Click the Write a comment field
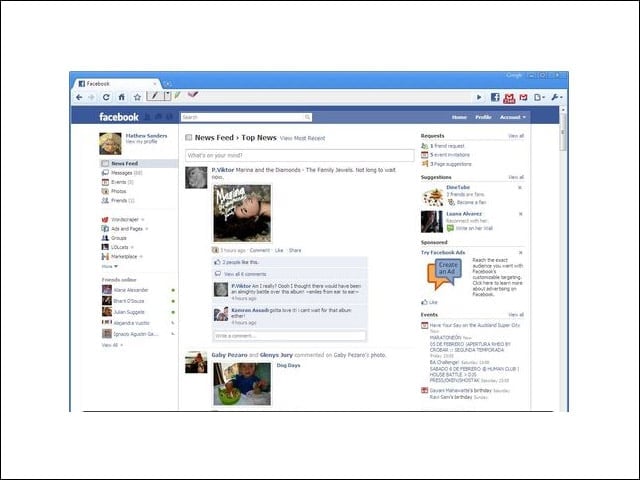This screenshot has width=640, height=480. pyautogui.click(x=289, y=336)
